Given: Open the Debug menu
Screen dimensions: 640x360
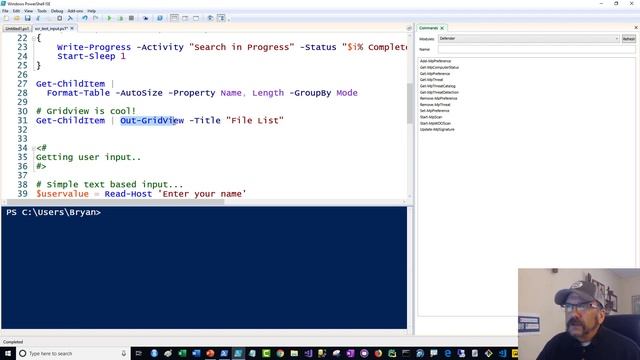Looking at the screenshot, I should coord(57,11).
